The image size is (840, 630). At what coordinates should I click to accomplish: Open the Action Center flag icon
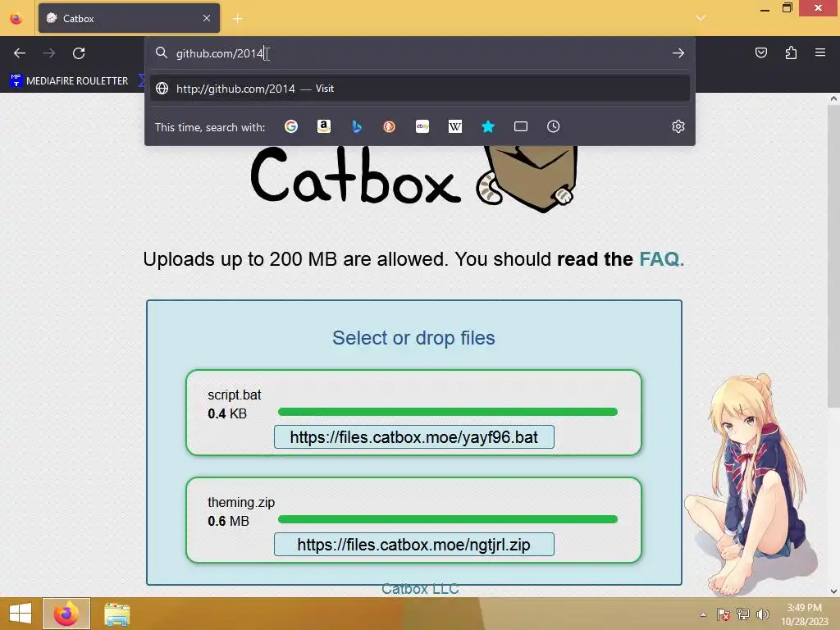pos(724,614)
